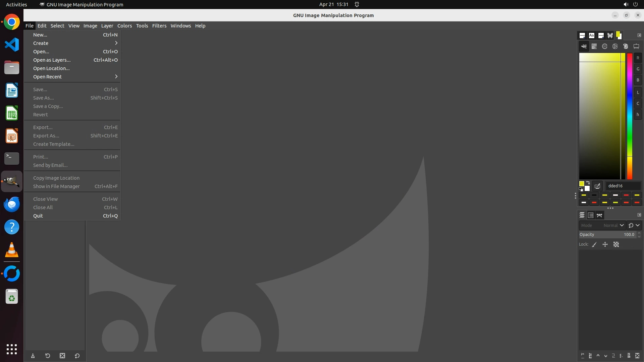
Task: Click Quit in the File menu
Action: coord(38,216)
